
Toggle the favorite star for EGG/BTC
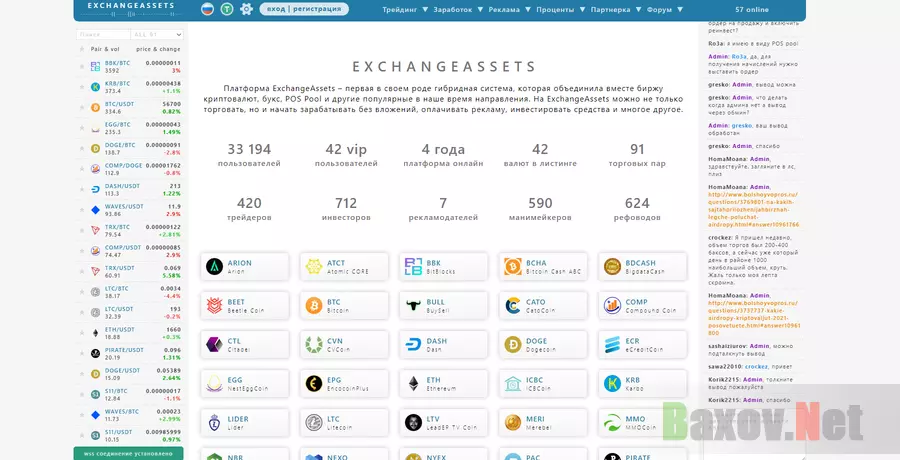pyautogui.click(x=82, y=128)
